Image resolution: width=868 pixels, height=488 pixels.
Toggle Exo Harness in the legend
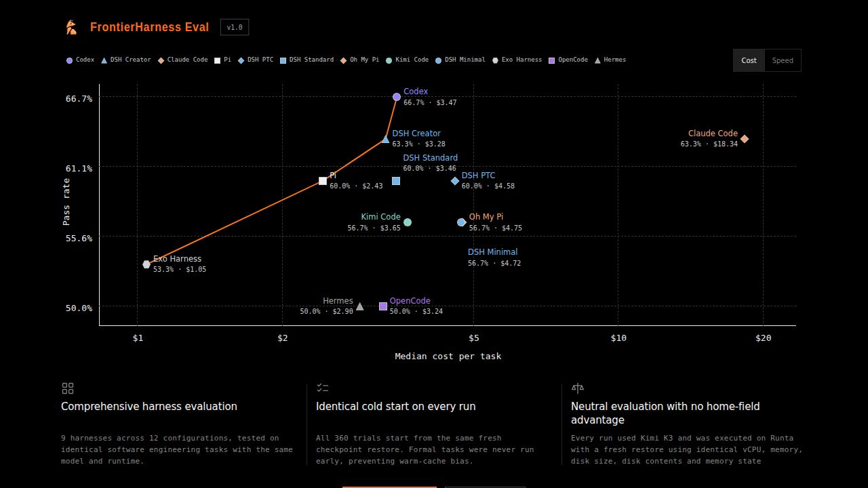517,60
